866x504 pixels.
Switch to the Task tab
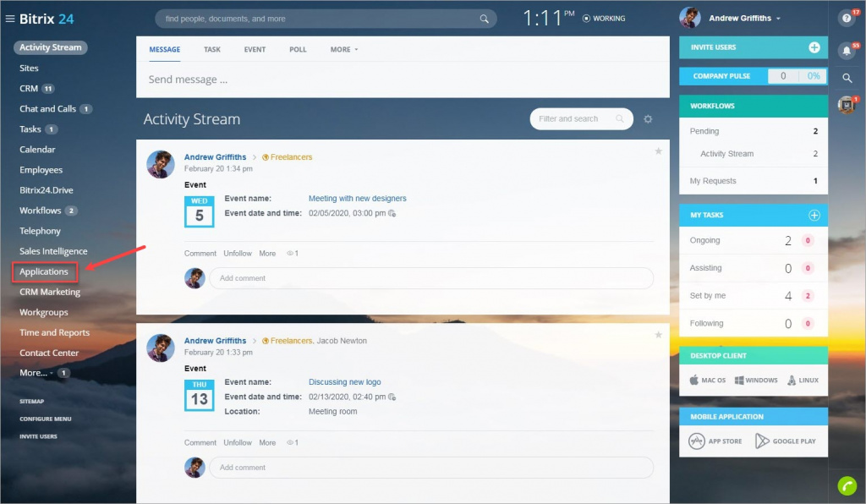tap(212, 50)
